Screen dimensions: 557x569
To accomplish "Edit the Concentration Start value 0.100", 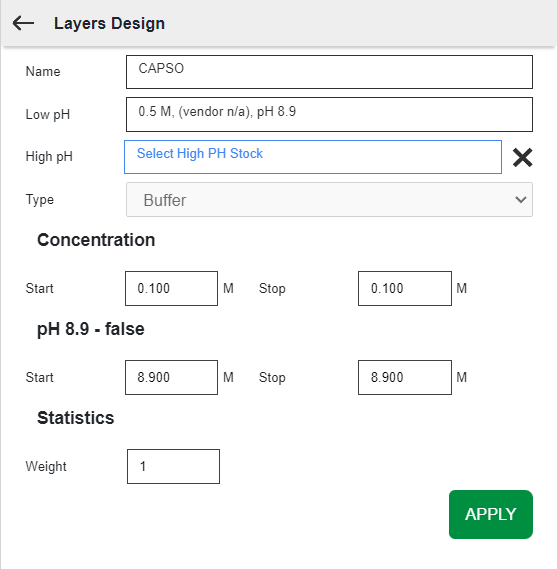I will tap(171, 288).
